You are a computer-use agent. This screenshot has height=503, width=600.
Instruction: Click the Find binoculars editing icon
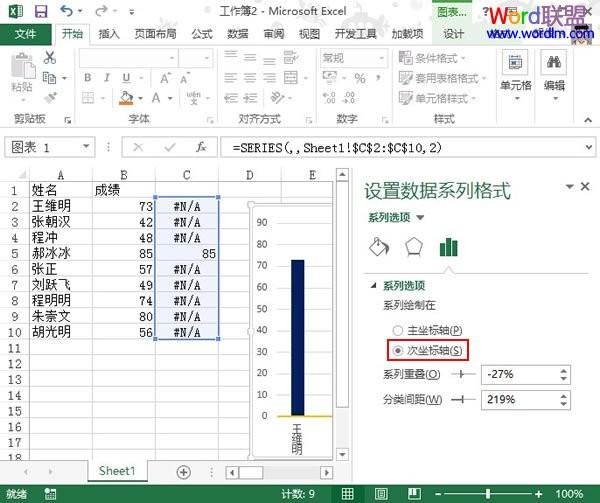553,65
